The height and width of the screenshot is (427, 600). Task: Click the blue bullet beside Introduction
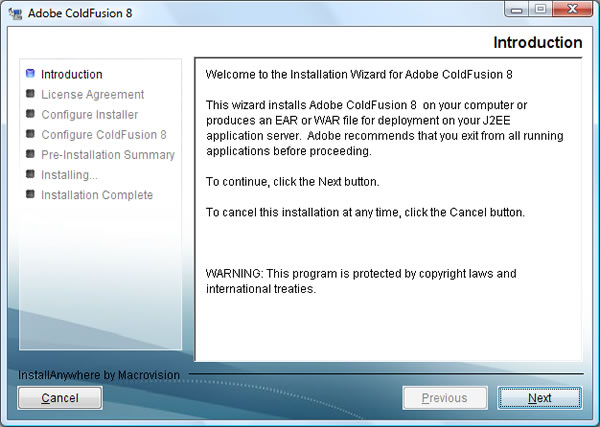tap(30, 73)
